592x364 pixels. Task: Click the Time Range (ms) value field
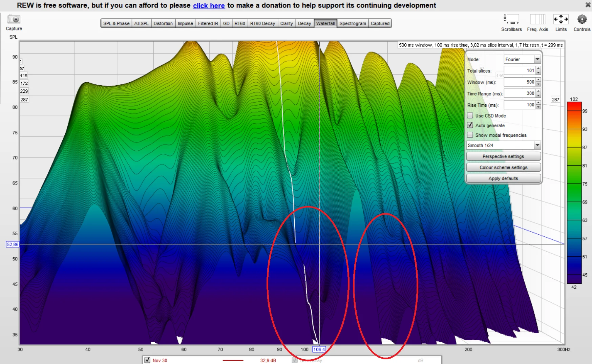(x=520, y=93)
